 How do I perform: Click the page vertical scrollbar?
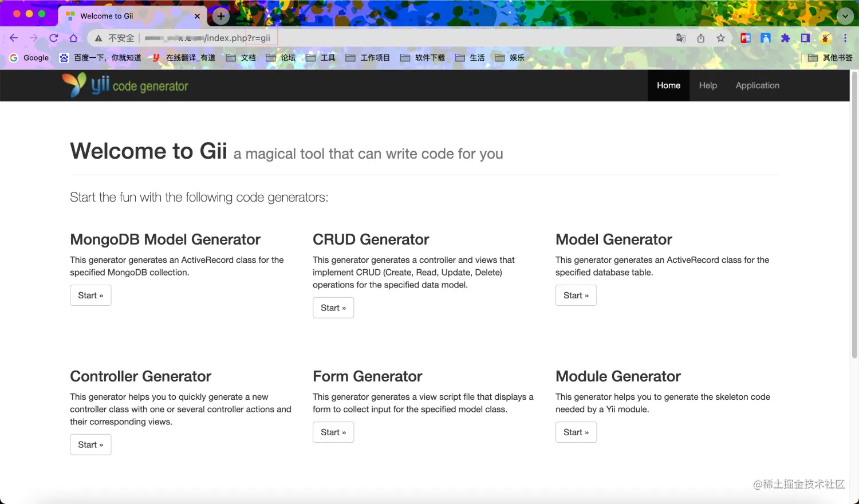(854, 215)
